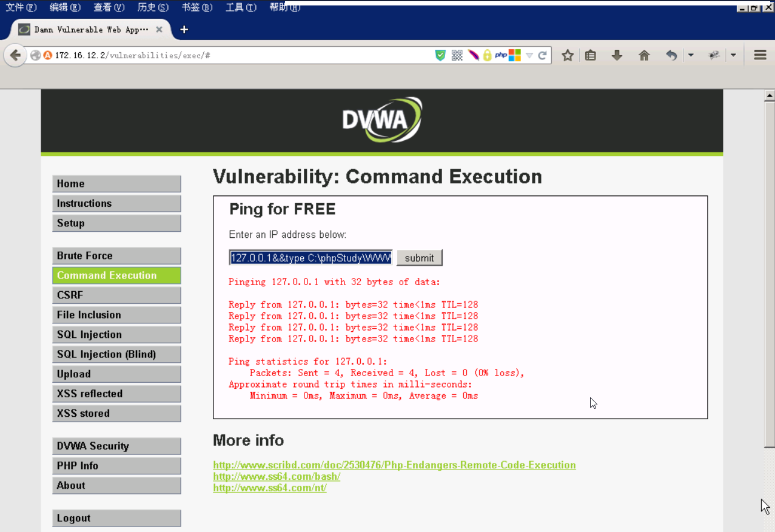This screenshot has height=532, width=775.
Task: Go to home page icon
Action: [x=645, y=55]
